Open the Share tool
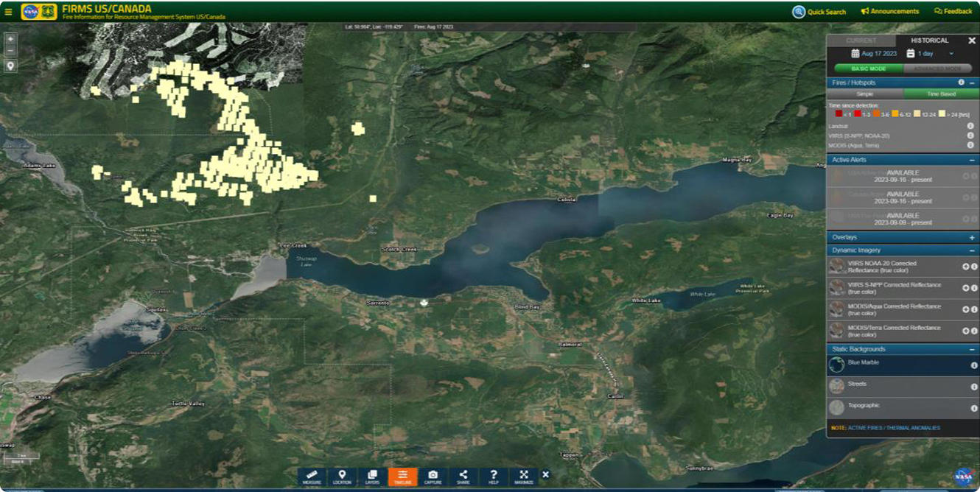Image resolution: width=980 pixels, height=492 pixels. 463,477
